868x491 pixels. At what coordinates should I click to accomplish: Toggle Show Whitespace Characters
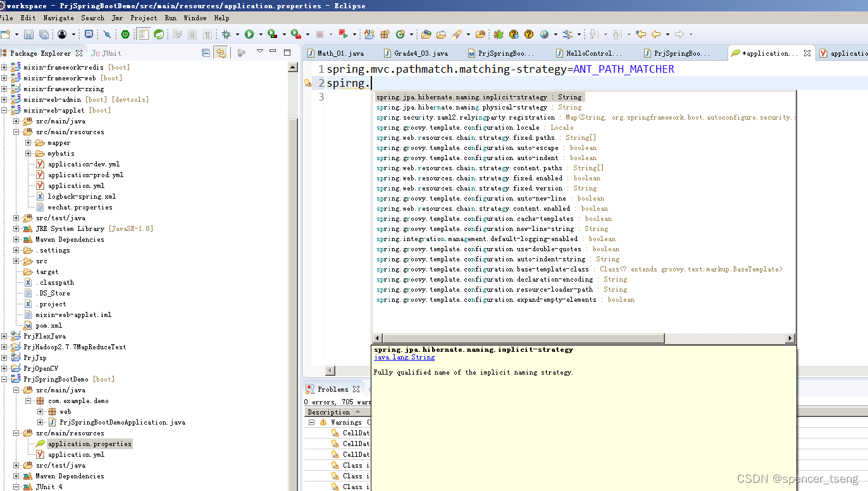click(x=208, y=34)
